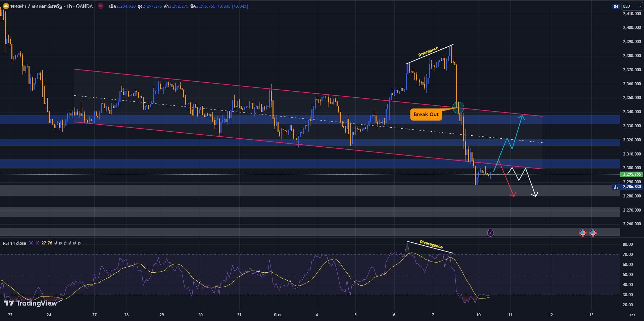Select the orange Break Out label
This screenshot has width=644, height=321.
pos(426,114)
